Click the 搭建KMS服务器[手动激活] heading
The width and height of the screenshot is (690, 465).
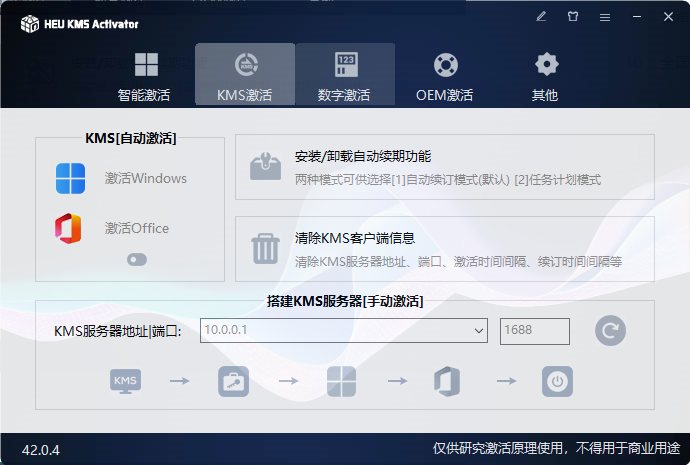pos(345,301)
